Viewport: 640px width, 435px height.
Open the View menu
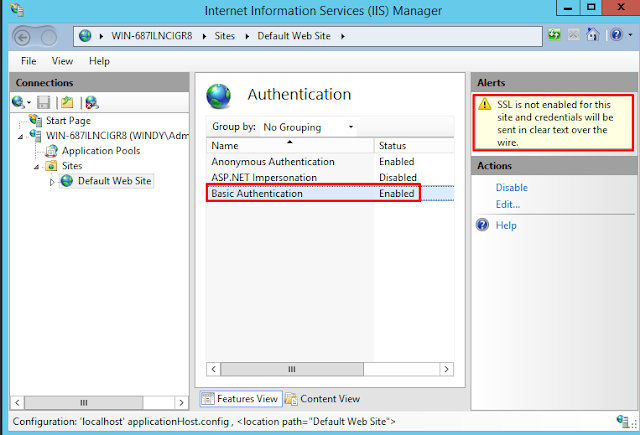point(62,61)
